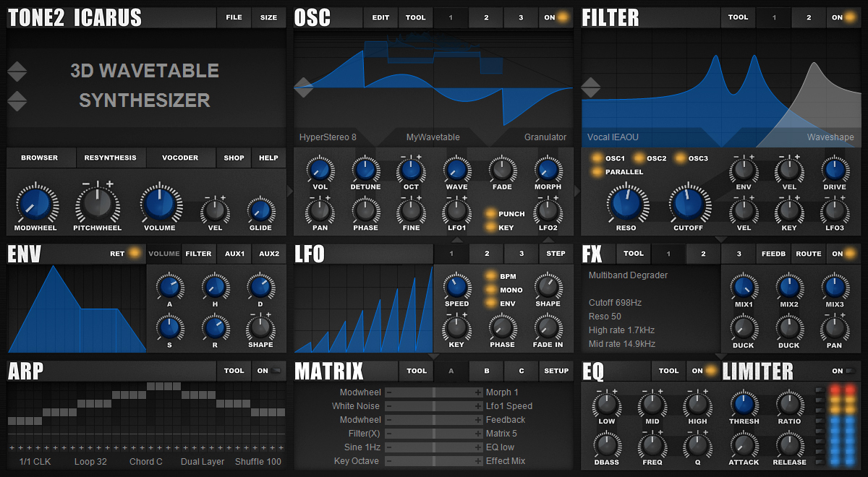Toggle the ARP ON switch
Viewport: 868px width, 477px height.
click(x=268, y=371)
